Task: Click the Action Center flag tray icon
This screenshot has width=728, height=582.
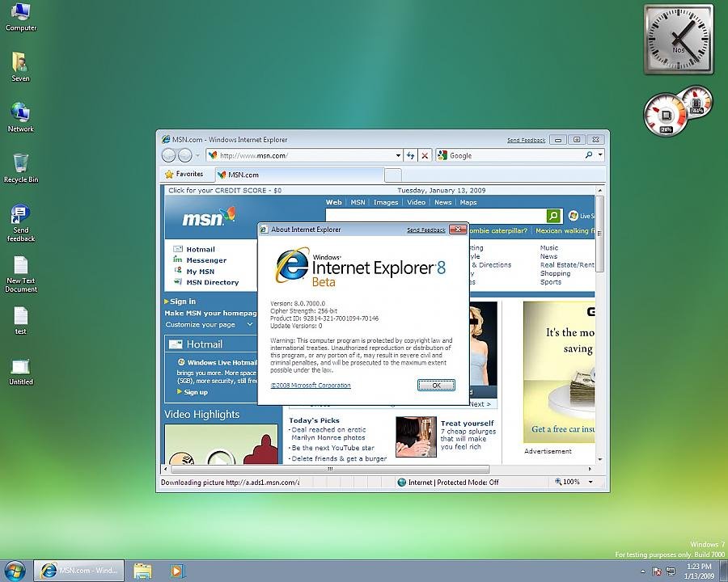Action: click(x=657, y=571)
